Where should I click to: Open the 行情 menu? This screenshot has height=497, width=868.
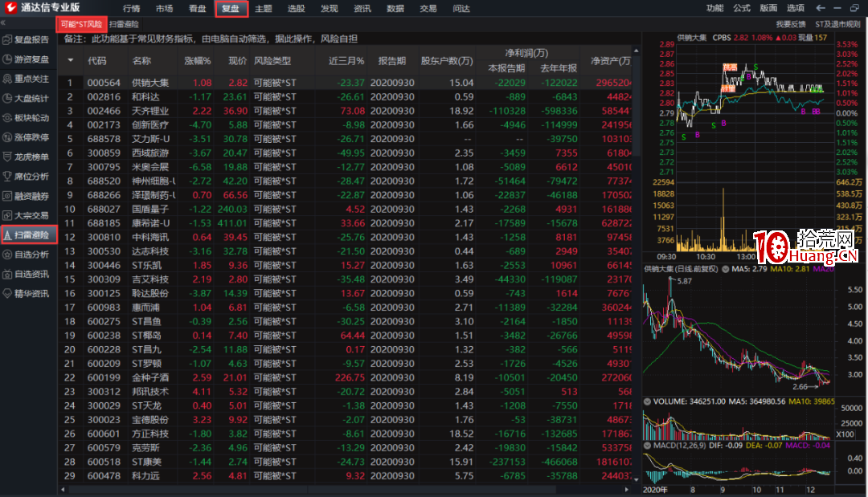point(131,8)
